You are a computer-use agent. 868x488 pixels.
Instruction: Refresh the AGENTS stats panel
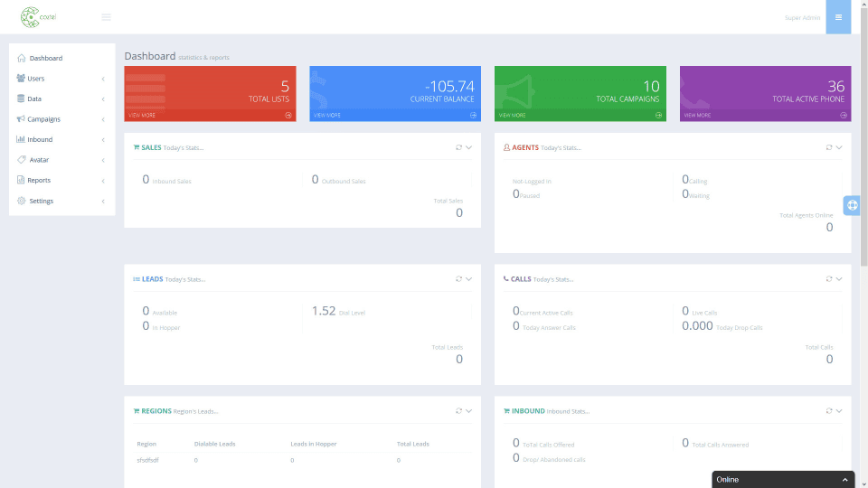[x=829, y=147]
